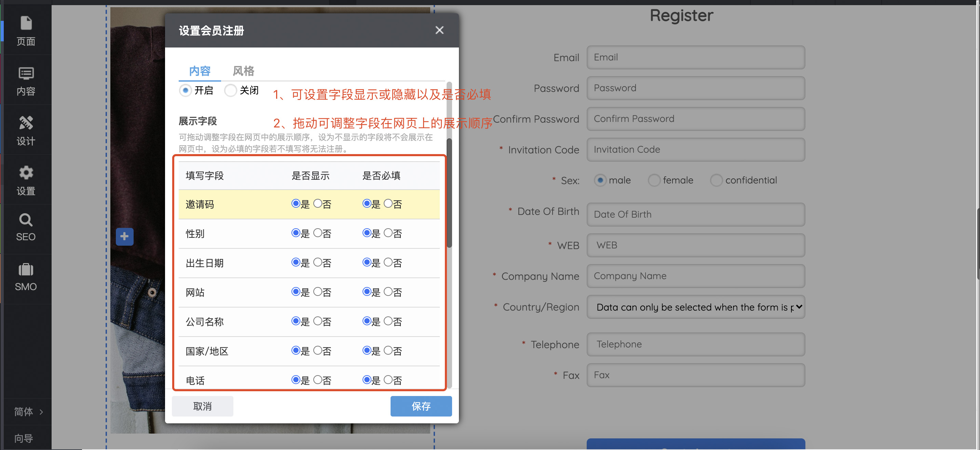980x450 pixels.
Task: Switch to the 内容 tab in dialog
Action: 200,71
